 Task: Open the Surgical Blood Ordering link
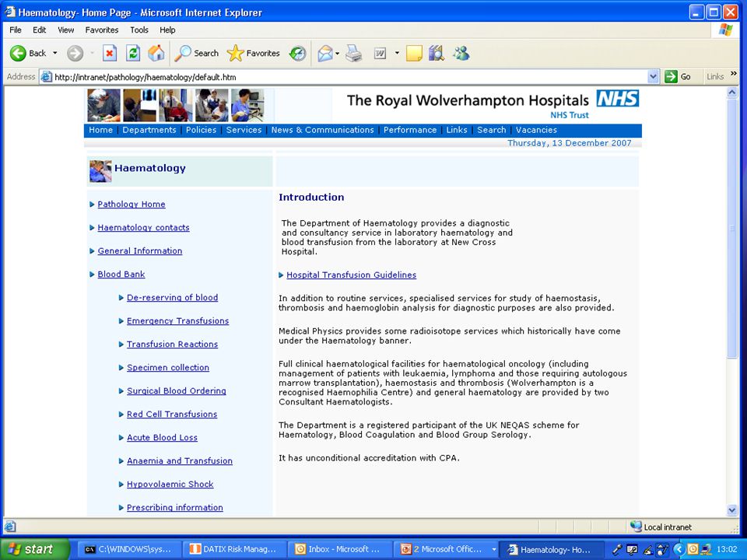pyautogui.click(x=177, y=391)
